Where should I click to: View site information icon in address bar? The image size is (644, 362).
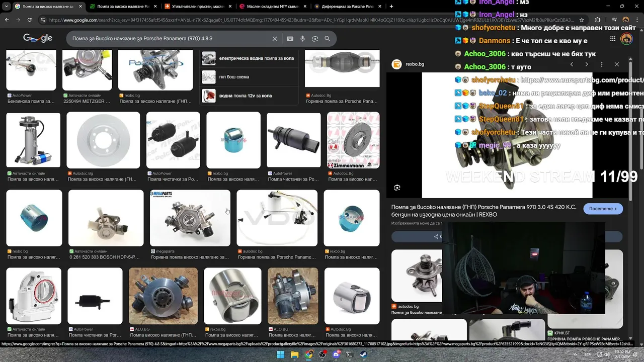point(43,20)
